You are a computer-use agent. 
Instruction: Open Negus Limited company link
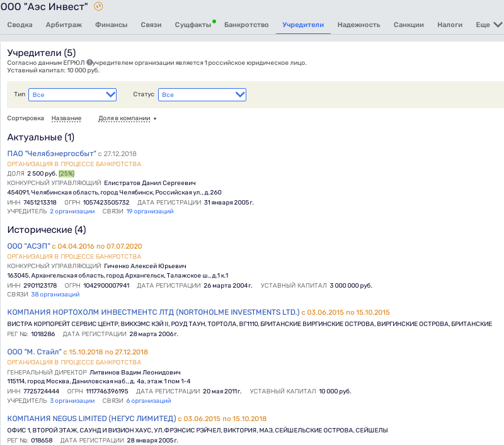pyautogui.click(x=91, y=419)
